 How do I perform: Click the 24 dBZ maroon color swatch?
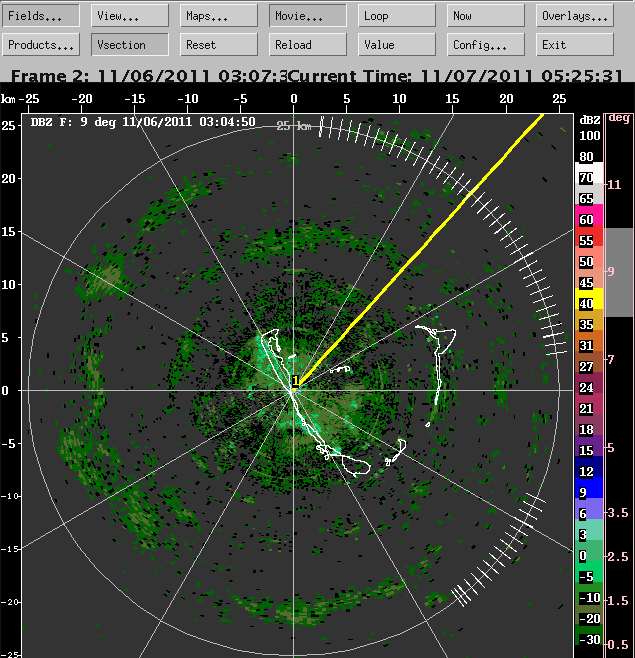pyautogui.click(x=589, y=383)
